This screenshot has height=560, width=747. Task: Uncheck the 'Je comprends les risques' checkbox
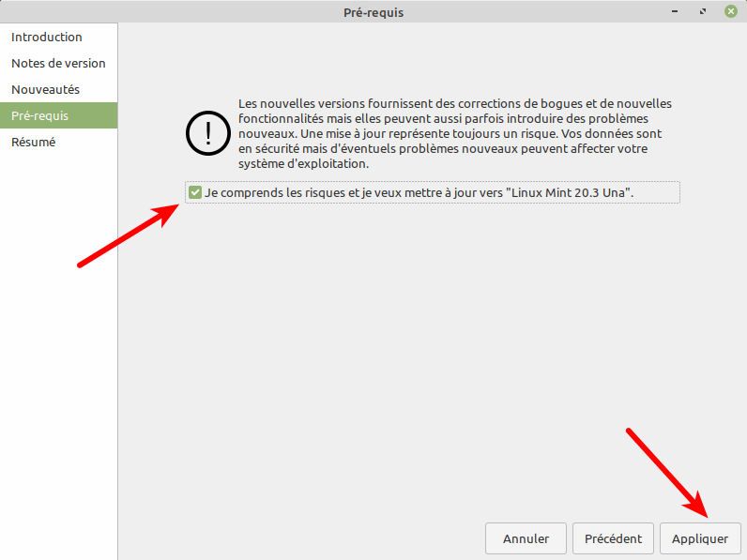(x=195, y=192)
